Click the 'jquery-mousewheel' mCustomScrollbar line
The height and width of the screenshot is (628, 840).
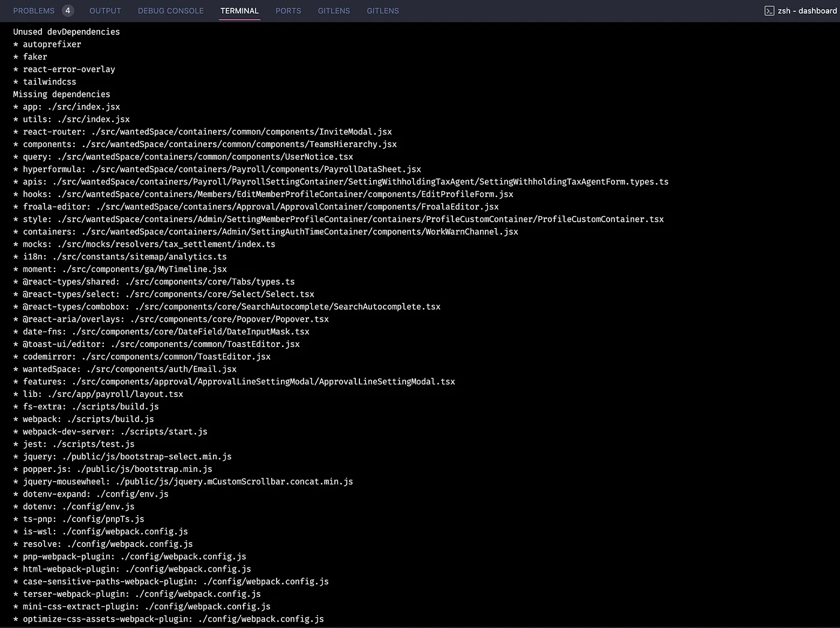point(183,482)
